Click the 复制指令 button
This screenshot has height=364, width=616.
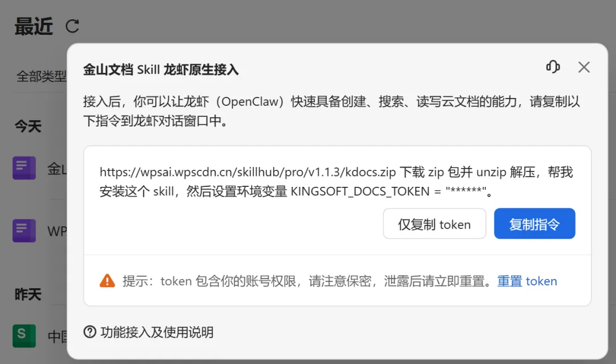[x=534, y=223]
